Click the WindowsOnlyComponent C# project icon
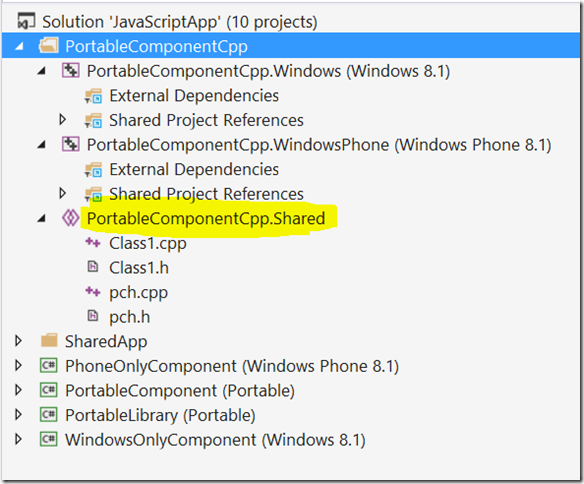Viewport: 584px width, 484px height. [49, 439]
